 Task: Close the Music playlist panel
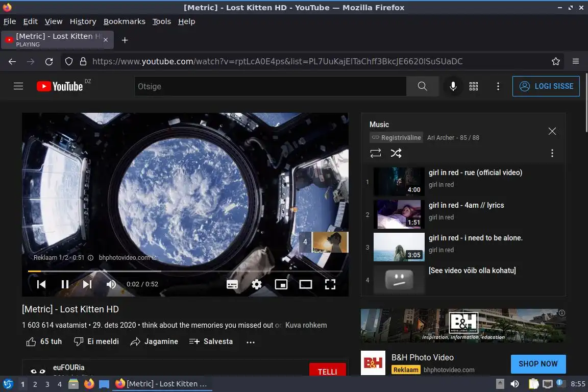tap(552, 131)
